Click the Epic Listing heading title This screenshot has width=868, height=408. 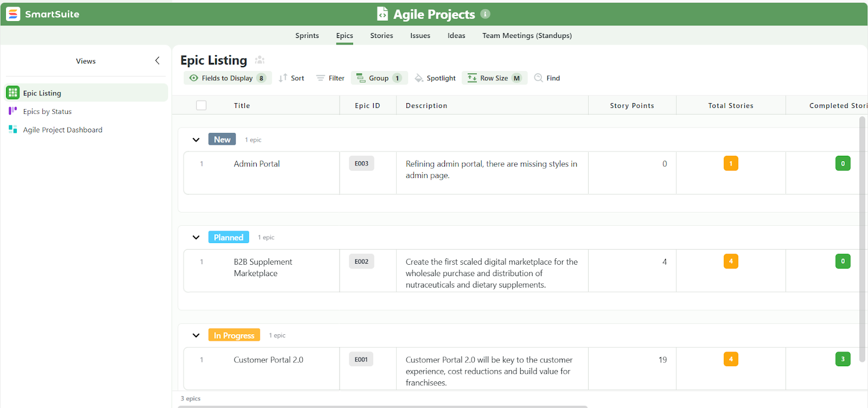214,60
